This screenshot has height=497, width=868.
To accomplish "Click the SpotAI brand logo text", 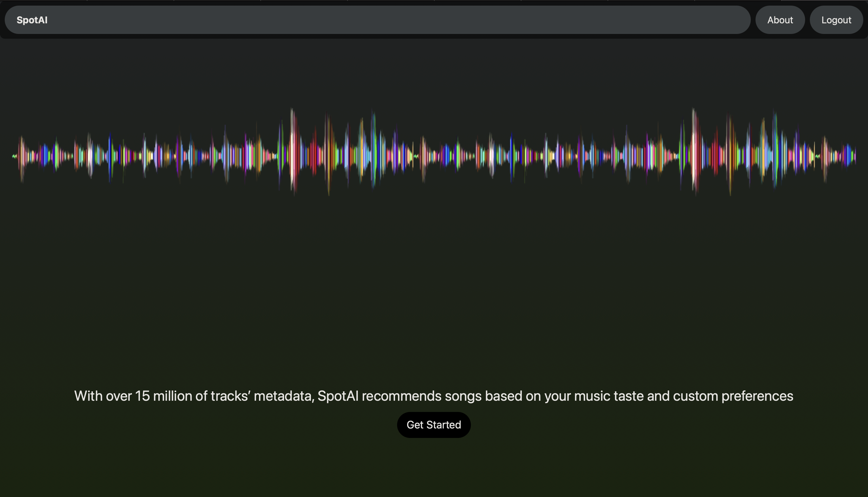I will tap(32, 20).
